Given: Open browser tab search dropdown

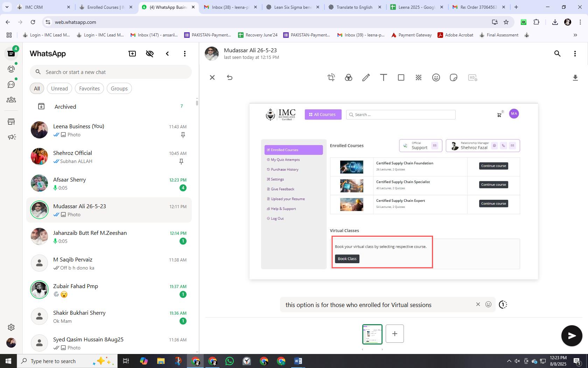Looking at the screenshot, I should (x=7, y=7).
